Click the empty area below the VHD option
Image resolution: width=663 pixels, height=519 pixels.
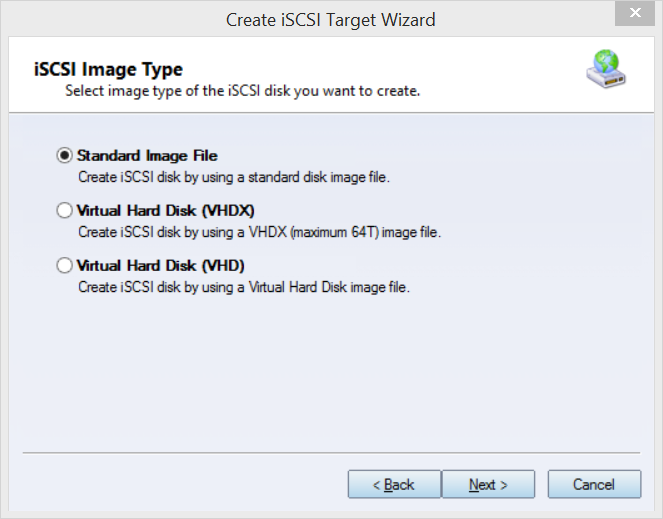pyautogui.click(x=332, y=372)
